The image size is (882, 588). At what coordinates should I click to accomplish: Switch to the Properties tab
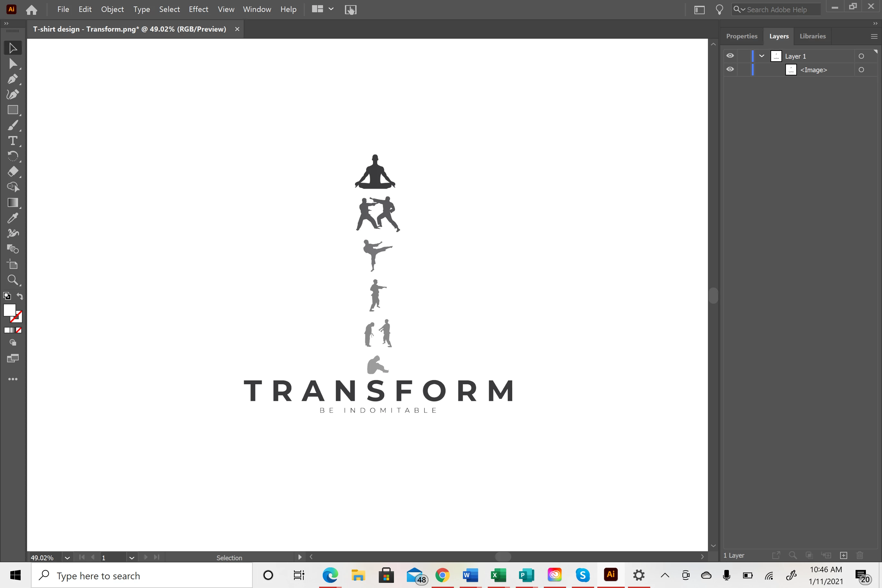741,36
